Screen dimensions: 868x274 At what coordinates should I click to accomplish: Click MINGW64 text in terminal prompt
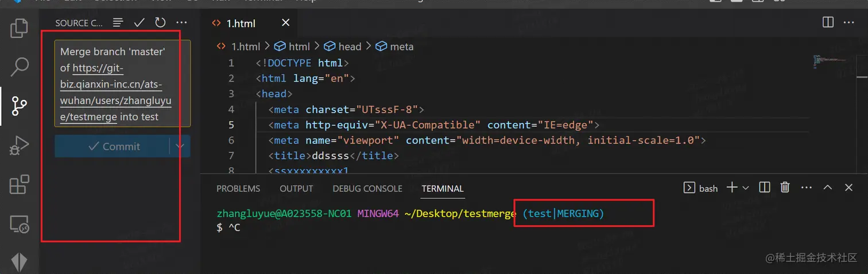(x=378, y=214)
